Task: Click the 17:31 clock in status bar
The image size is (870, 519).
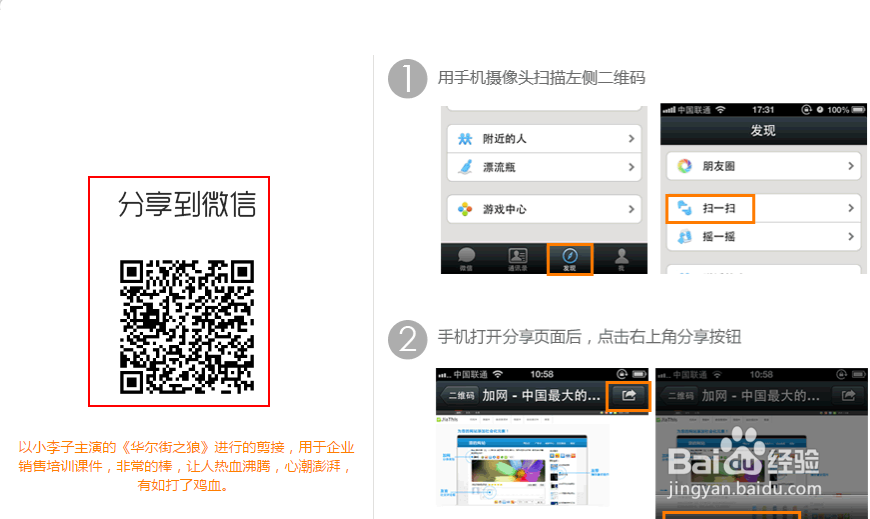Action: tap(763, 110)
